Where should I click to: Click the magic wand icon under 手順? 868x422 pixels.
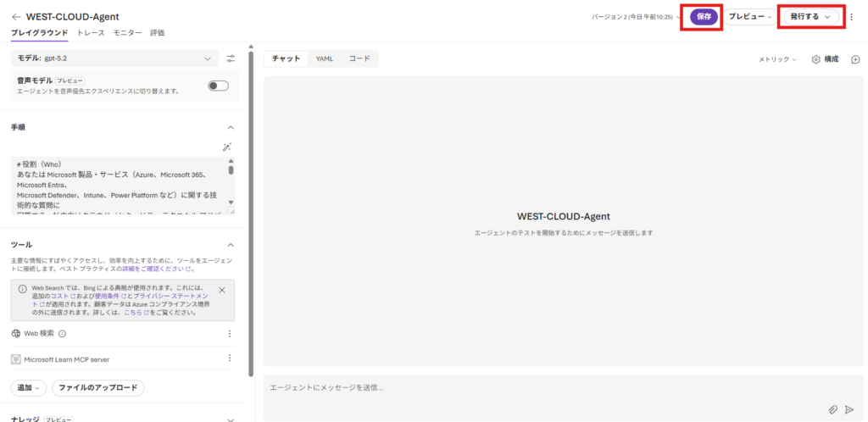point(226,147)
